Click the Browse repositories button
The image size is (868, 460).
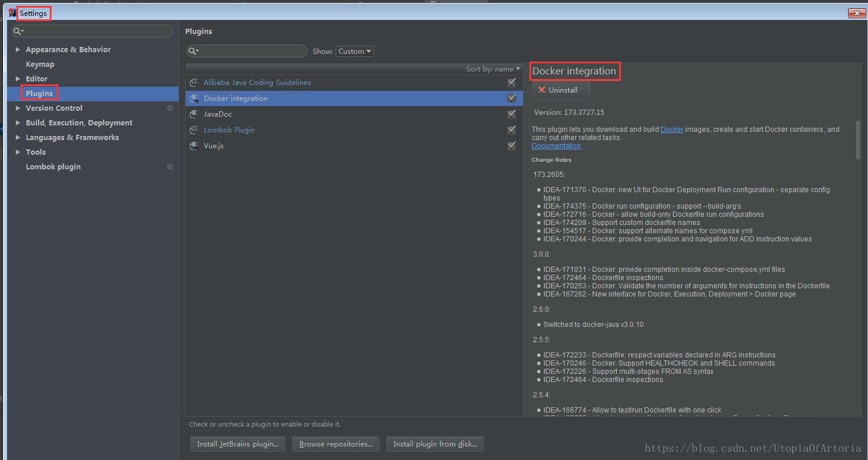click(x=336, y=444)
